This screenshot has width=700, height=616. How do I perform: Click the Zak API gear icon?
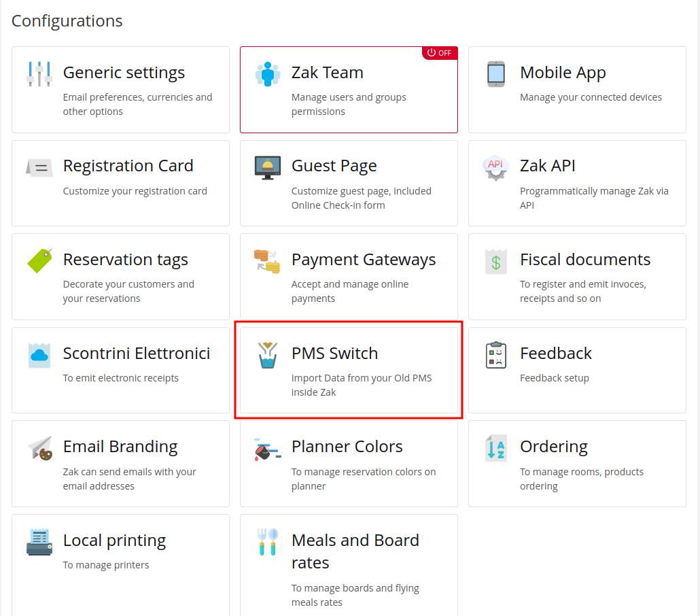click(x=496, y=167)
